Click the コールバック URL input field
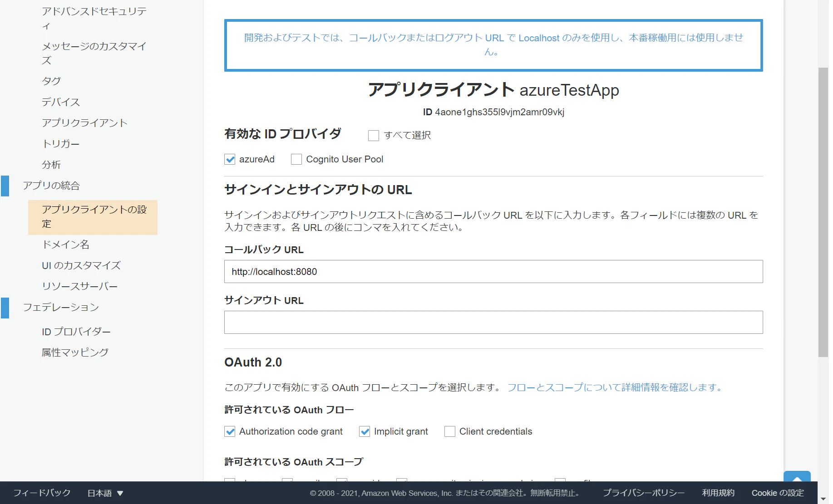The height and width of the screenshot is (504, 833). 493,272
